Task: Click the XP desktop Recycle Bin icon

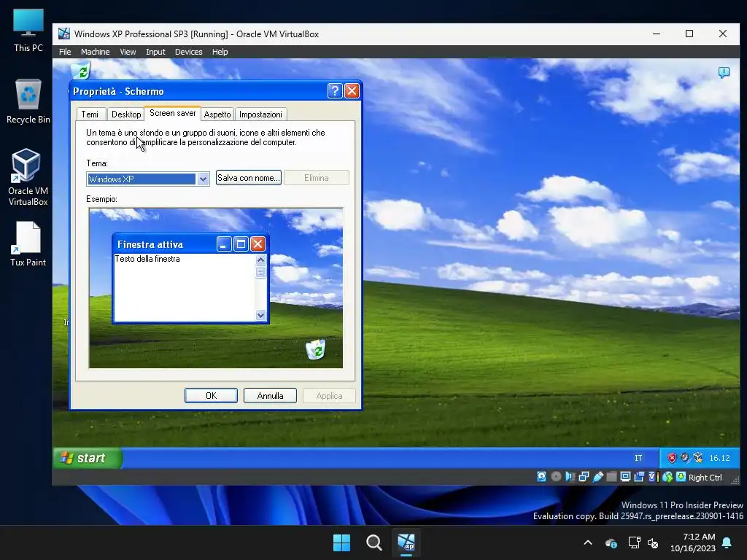Action: point(81,71)
